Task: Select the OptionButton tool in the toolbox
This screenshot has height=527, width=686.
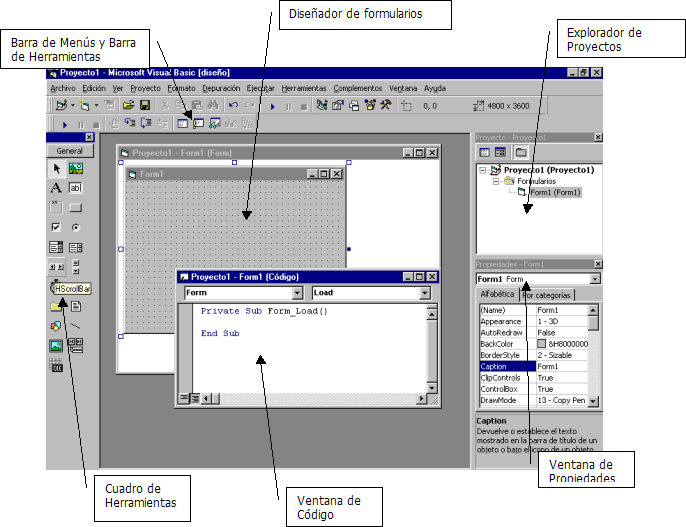Action: click(76, 227)
